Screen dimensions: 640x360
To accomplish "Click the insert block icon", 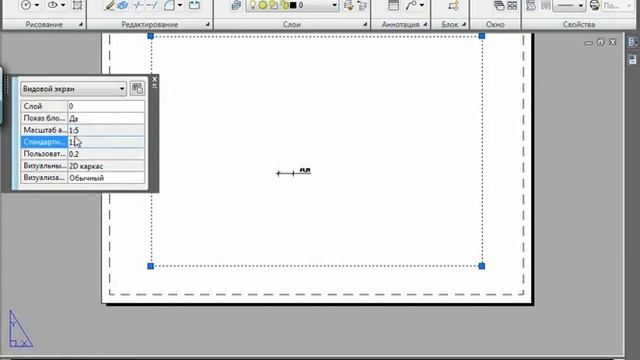I will (x=453, y=5).
